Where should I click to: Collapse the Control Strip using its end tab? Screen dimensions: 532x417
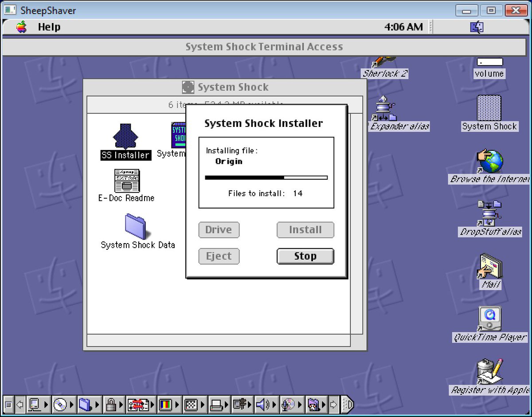click(348, 405)
